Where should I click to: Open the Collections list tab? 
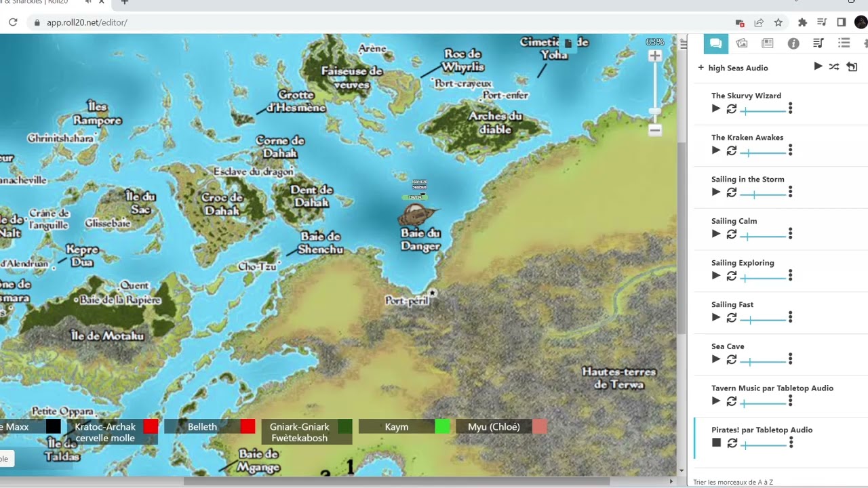(x=844, y=43)
